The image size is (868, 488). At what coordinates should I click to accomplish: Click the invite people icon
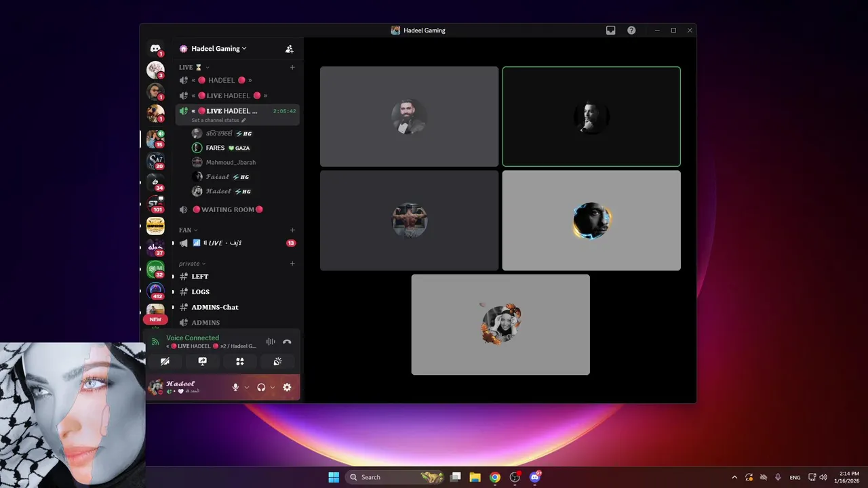(x=290, y=49)
